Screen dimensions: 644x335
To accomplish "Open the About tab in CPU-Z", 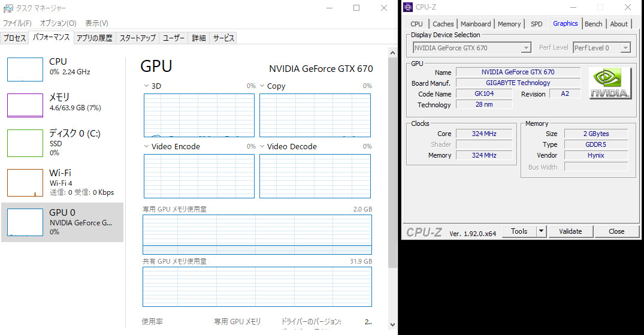I will coord(618,24).
